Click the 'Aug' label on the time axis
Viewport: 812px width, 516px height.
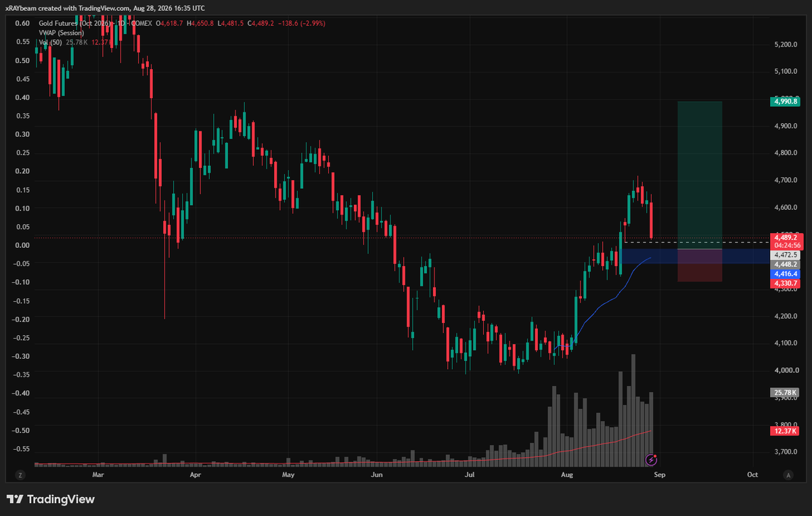[568, 475]
